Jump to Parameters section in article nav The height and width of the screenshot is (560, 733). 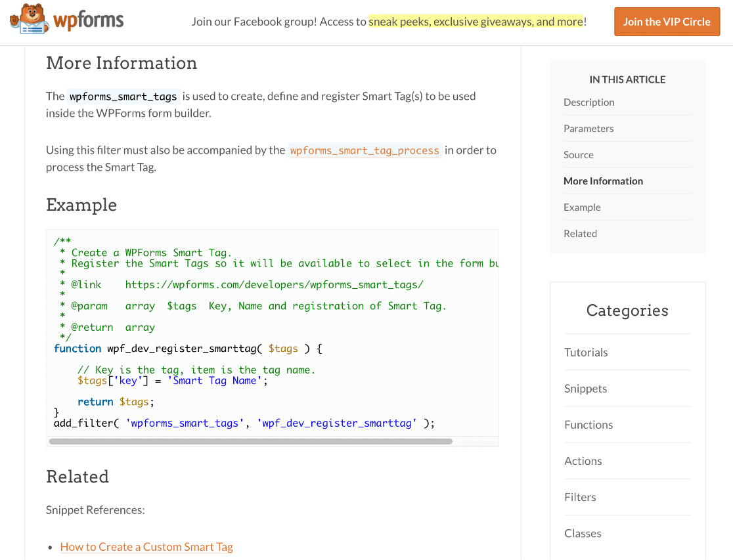pyautogui.click(x=589, y=129)
